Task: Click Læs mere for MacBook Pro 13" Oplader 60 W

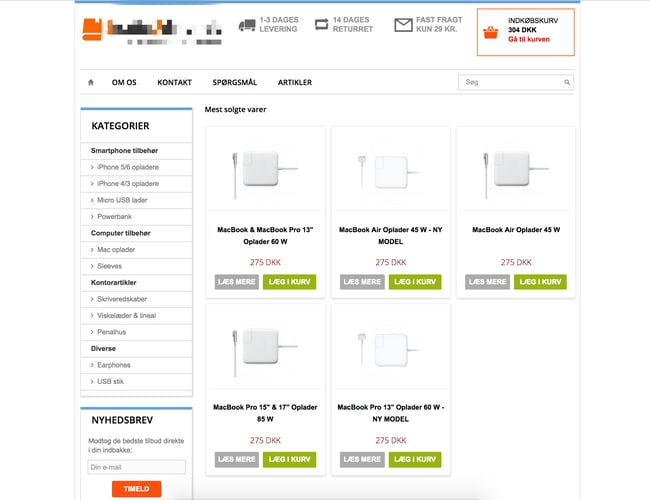Action: [x=237, y=282]
